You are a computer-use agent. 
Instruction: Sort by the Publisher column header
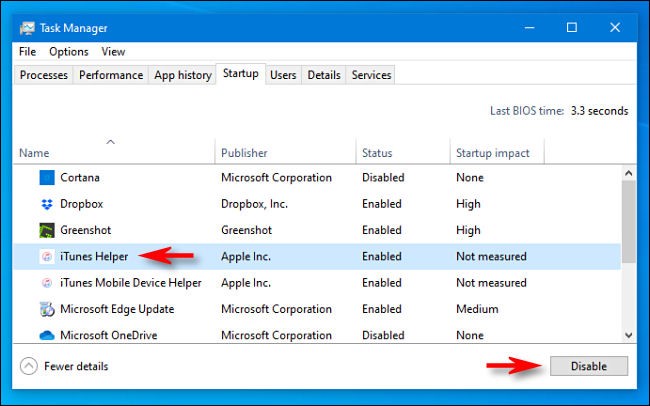285,153
